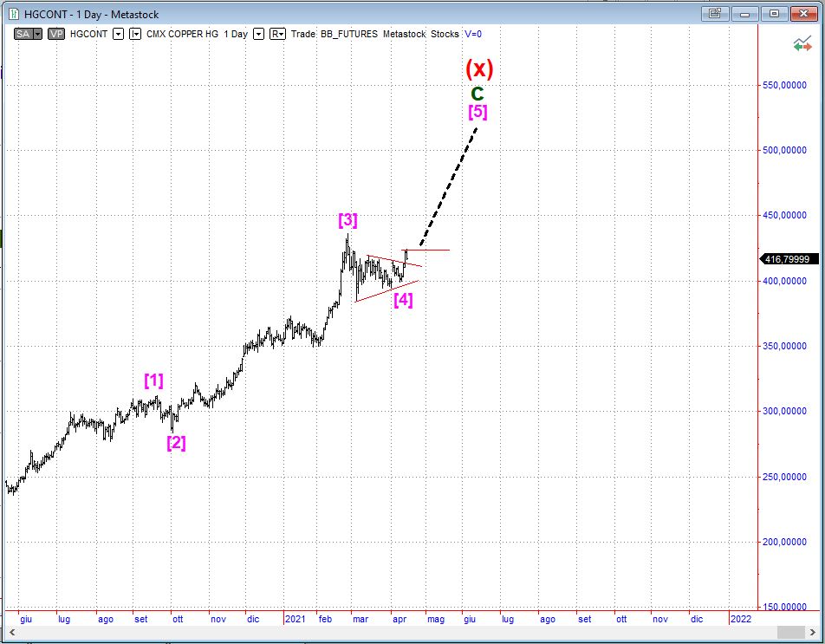Select the magenta [4] wave label
The height and width of the screenshot is (644, 825).
[x=403, y=300]
